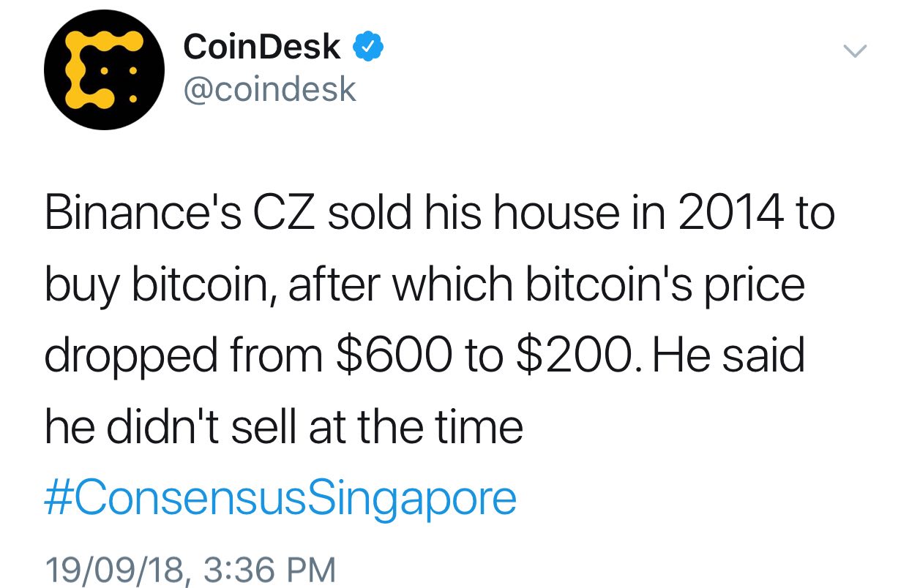Expand the tweet options chevron

[x=854, y=50]
